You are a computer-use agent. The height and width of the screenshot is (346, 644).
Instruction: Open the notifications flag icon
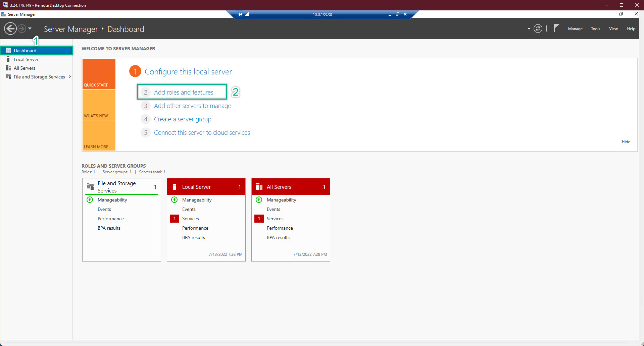[556, 28]
